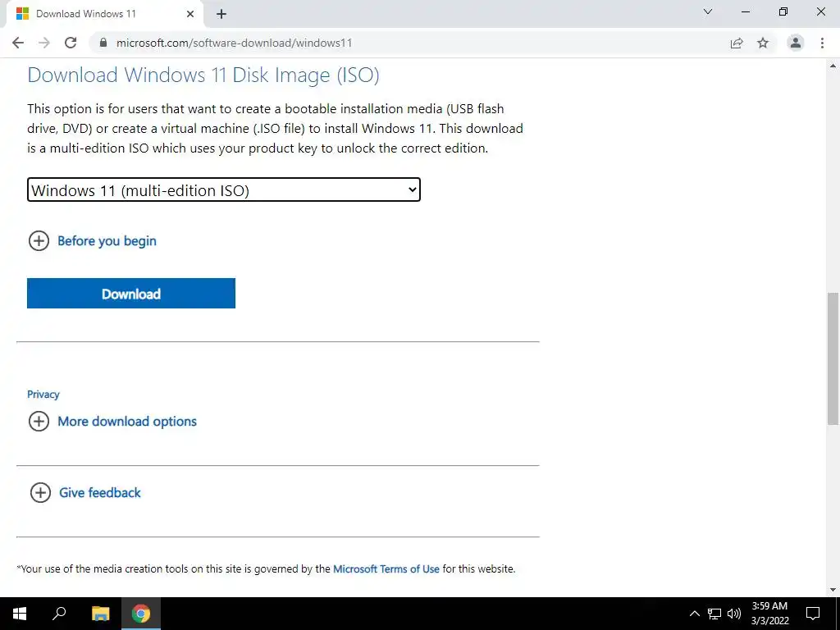Click the scrollbar up arrow

click(833, 66)
